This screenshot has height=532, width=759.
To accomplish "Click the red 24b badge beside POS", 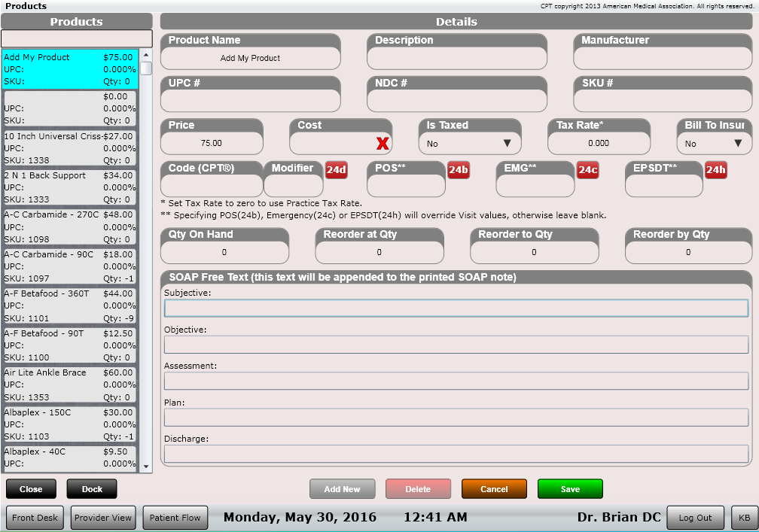I will [x=459, y=170].
